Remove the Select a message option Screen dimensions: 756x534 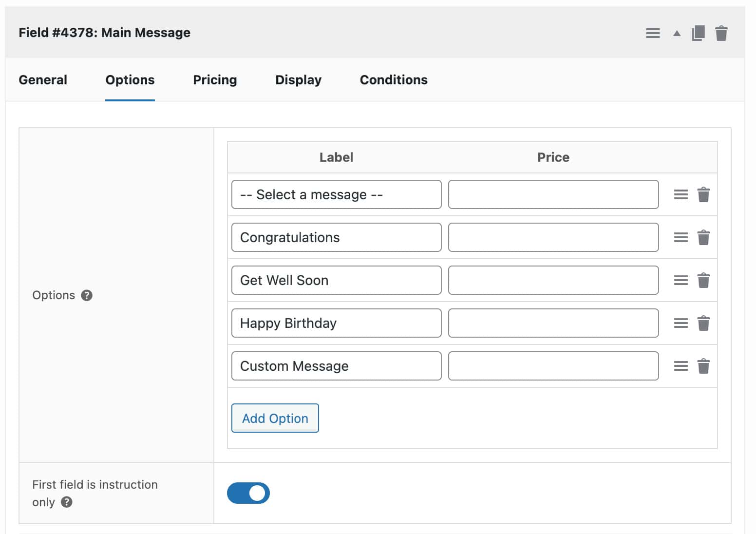pos(703,194)
